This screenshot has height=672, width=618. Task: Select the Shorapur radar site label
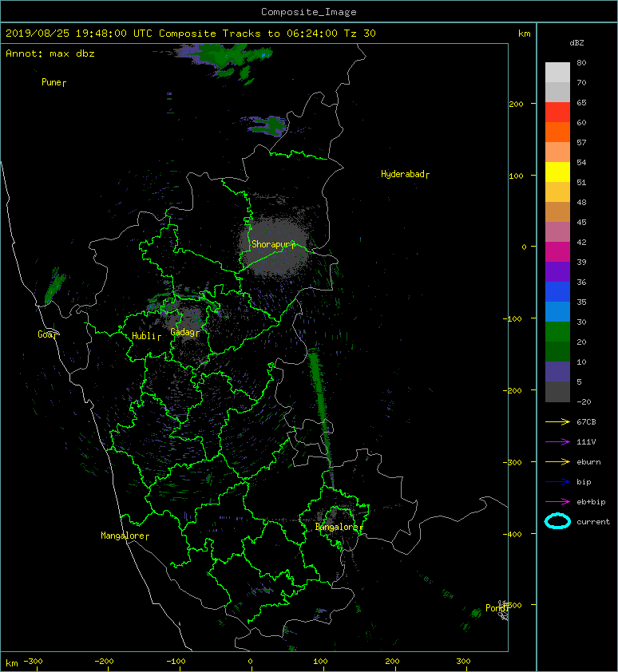click(x=273, y=244)
